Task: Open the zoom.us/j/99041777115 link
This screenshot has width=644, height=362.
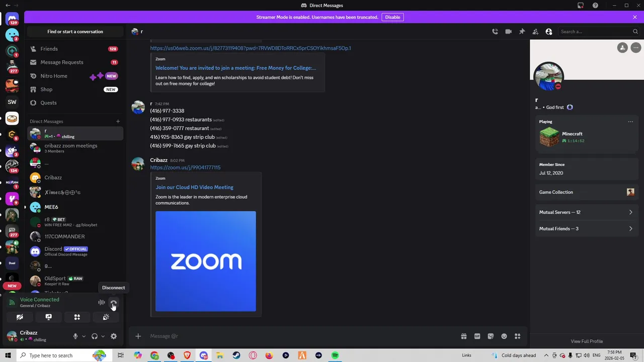Action: coord(185,167)
